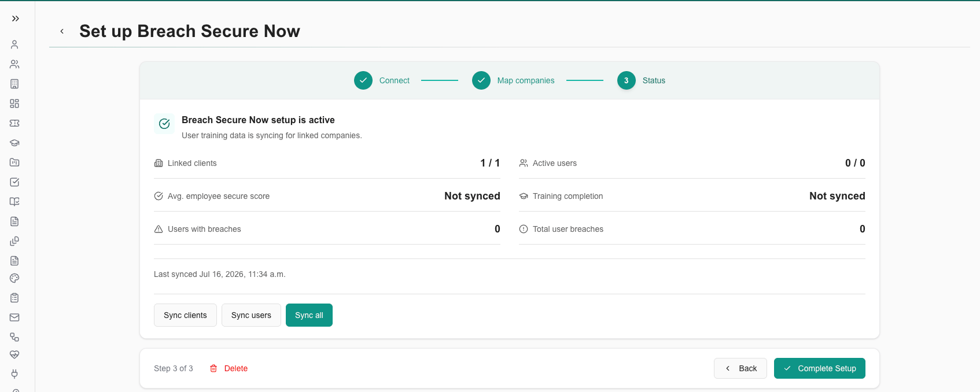Expand the sidebar with double chevron
Viewport: 980px width, 392px height.
[16, 19]
